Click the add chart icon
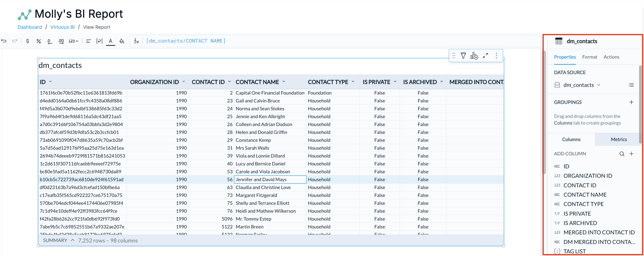This screenshot has width=644, height=256. (x=474, y=56)
